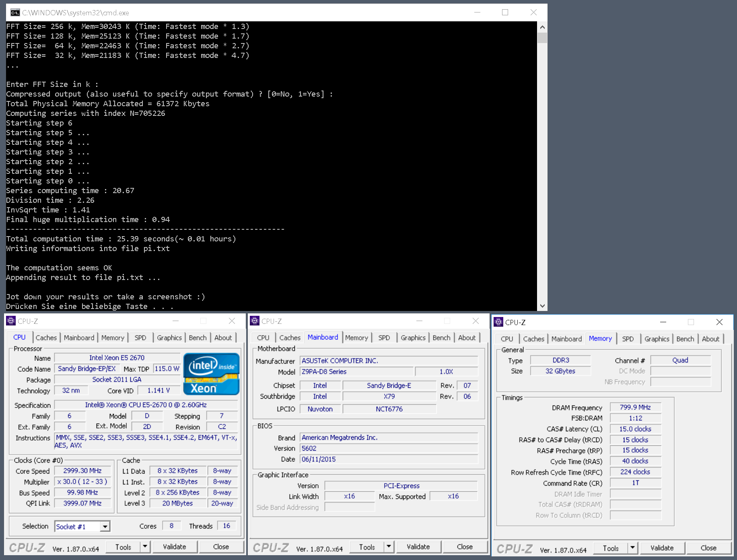The width and height of the screenshot is (737, 560).
Task: Close the right CPU-Z window with X
Action: click(x=719, y=322)
